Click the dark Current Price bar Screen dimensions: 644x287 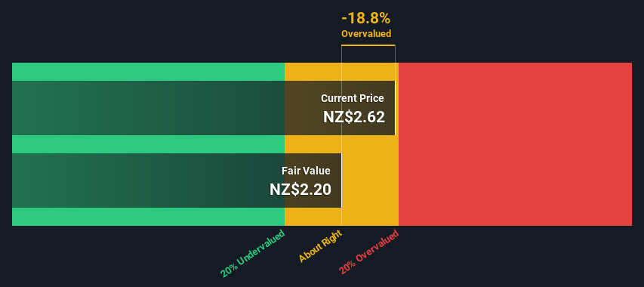point(204,108)
